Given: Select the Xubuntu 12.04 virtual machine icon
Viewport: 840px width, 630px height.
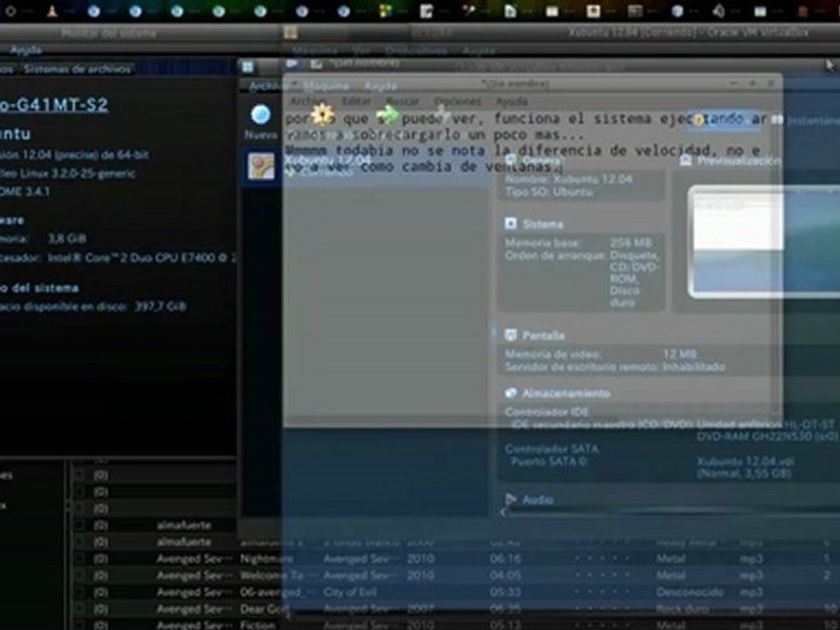Looking at the screenshot, I should (262, 165).
